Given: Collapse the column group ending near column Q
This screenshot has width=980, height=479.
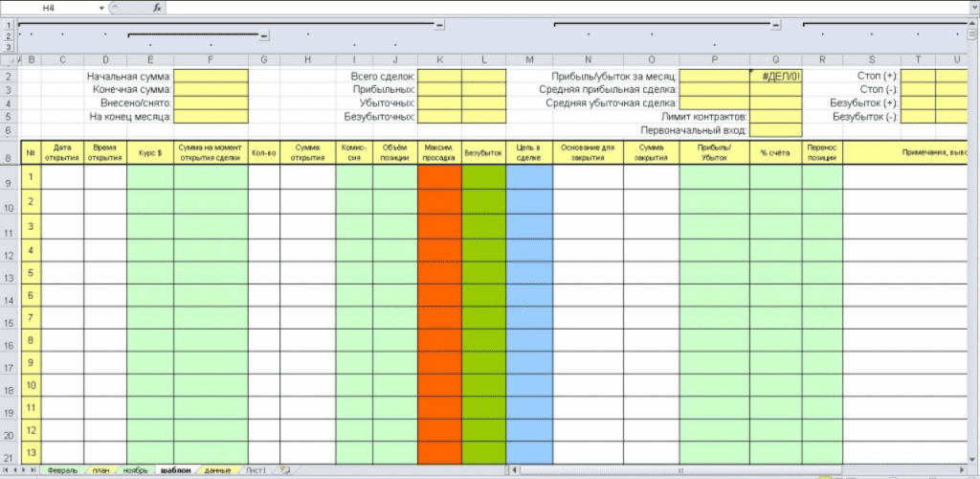Looking at the screenshot, I should (775, 23).
